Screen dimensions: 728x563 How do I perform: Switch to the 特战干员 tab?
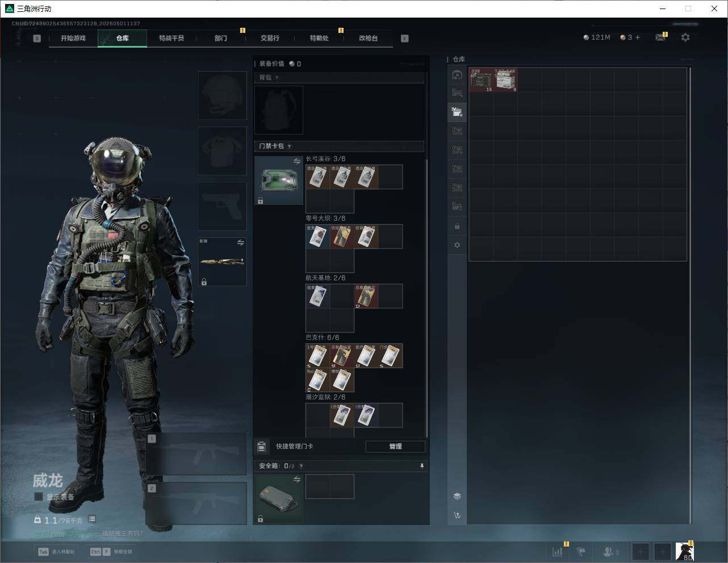(x=171, y=38)
